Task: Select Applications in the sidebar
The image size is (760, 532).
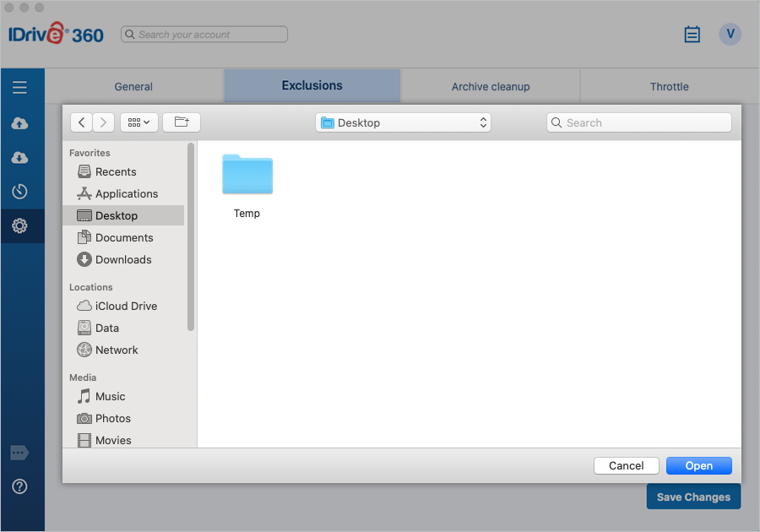Action: [x=123, y=194]
